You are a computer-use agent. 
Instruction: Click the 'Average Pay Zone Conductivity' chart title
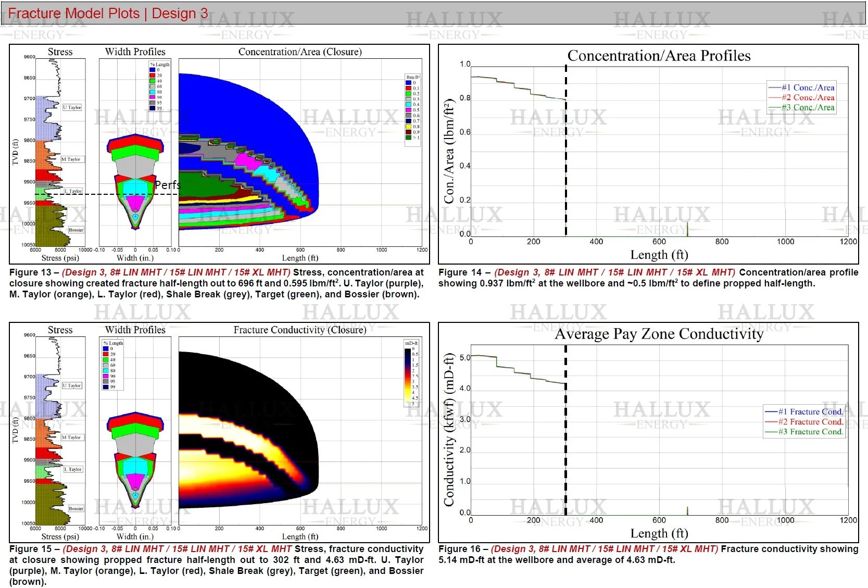659,334
